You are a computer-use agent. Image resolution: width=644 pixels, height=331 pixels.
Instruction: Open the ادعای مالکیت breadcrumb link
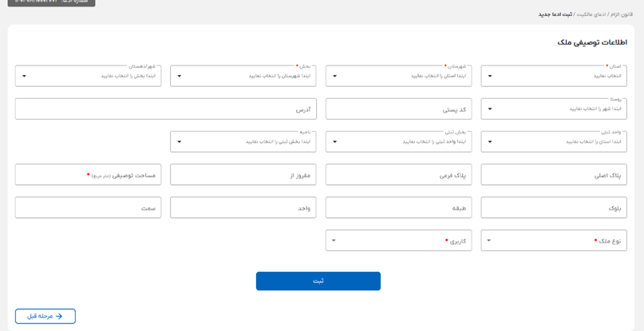[x=591, y=14]
